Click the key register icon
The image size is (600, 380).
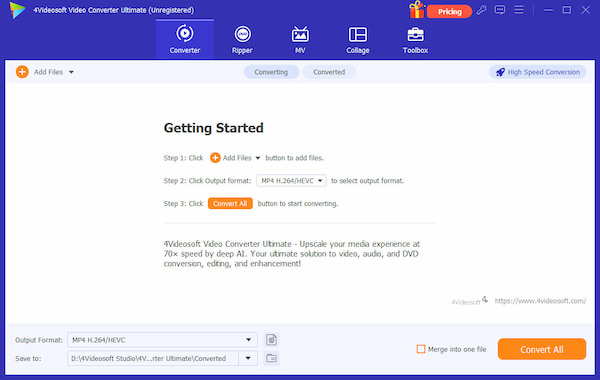(482, 10)
